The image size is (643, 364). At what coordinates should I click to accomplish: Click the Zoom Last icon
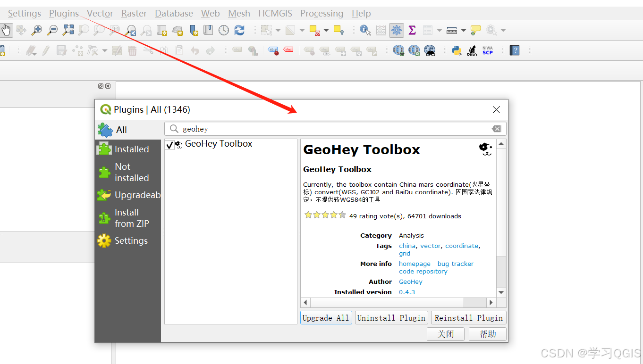(130, 30)
